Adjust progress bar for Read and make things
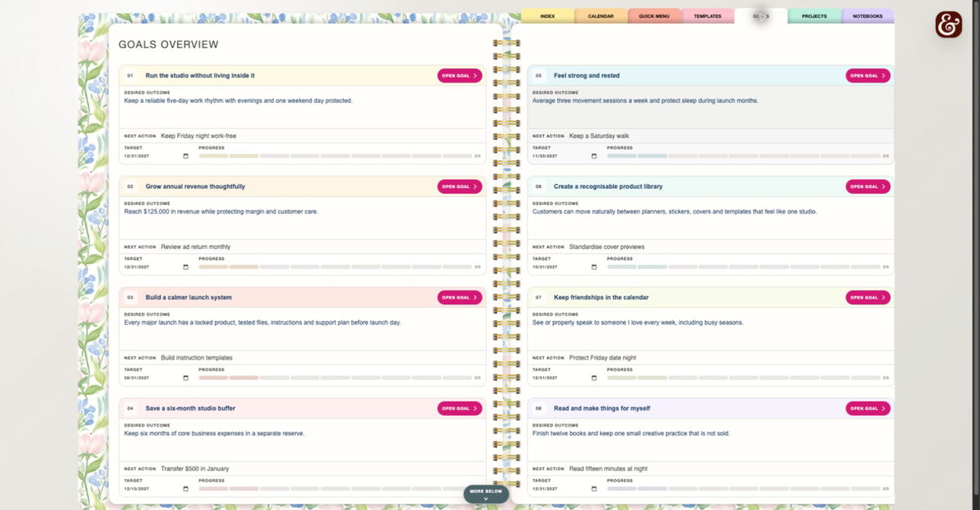Screen dimensions: 980x510 (743, 489)
